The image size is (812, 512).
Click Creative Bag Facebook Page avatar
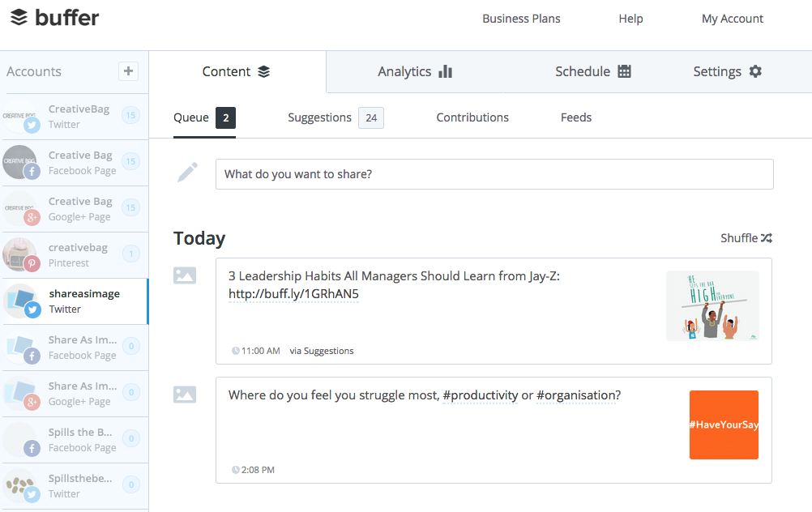(21, 163)
